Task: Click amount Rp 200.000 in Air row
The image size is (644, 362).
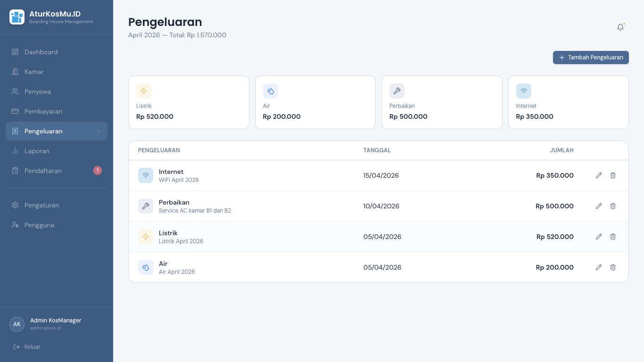Action: pyautogui.click(x=555, y=267)
